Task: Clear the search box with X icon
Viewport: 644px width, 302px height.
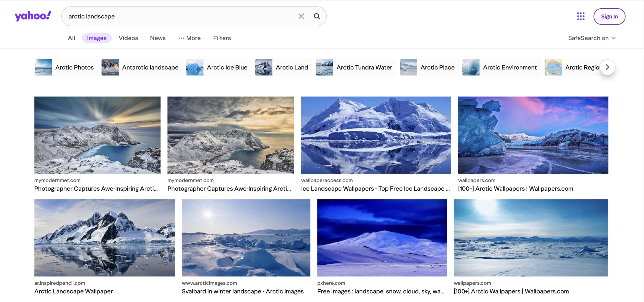Action: (301, 16)
